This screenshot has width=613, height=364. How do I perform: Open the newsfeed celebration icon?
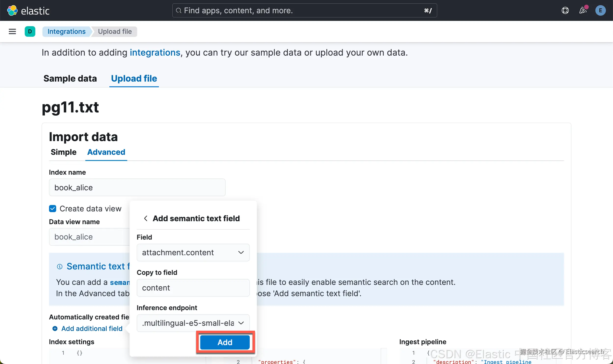[x=583, y=11]
